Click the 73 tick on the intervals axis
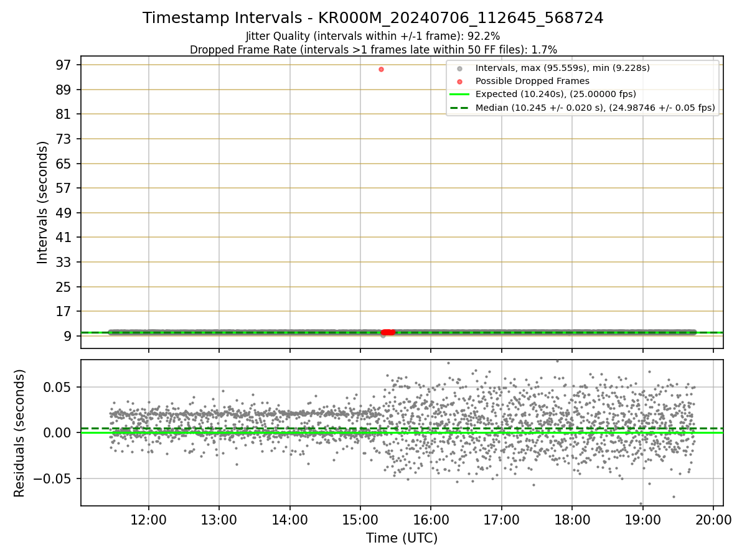Image resolution: width=747 pixels, height=560 pixels. click(65, 139)
